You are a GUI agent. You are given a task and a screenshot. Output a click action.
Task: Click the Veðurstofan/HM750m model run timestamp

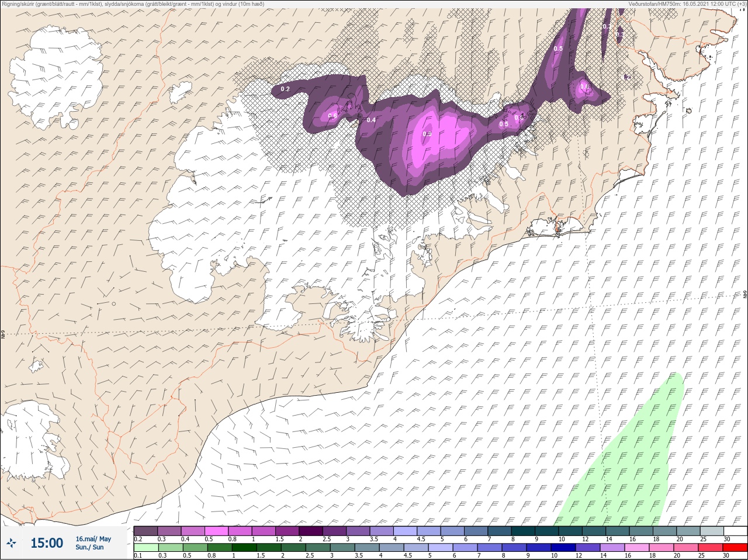pyautogui.click(x=688, y=4)
